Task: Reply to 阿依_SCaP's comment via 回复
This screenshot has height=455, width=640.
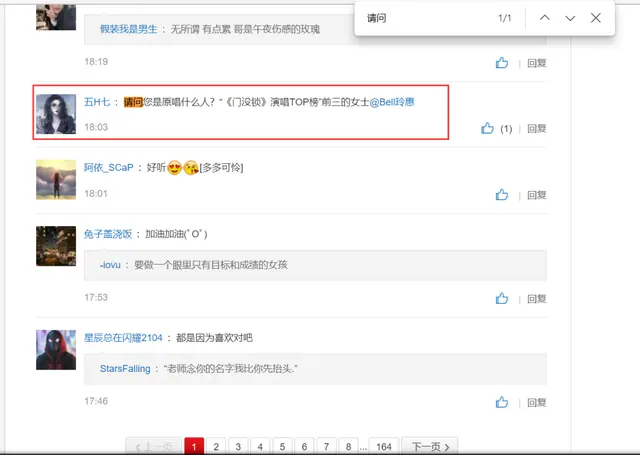Action: click(536, 195)
